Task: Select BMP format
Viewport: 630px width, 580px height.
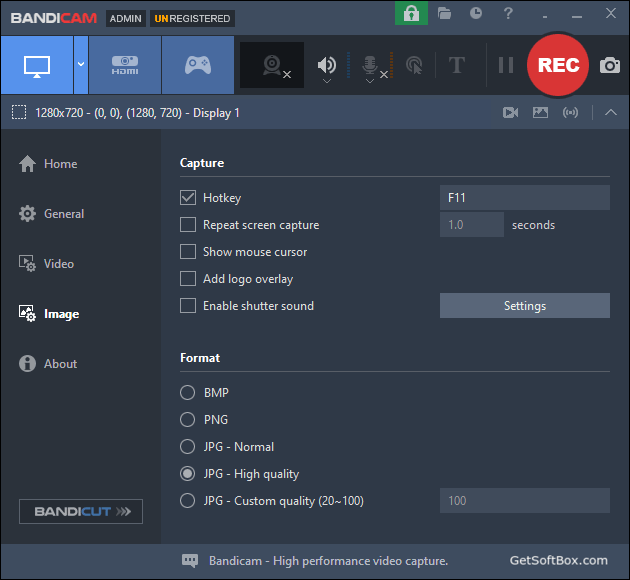Action: (188, 392)
